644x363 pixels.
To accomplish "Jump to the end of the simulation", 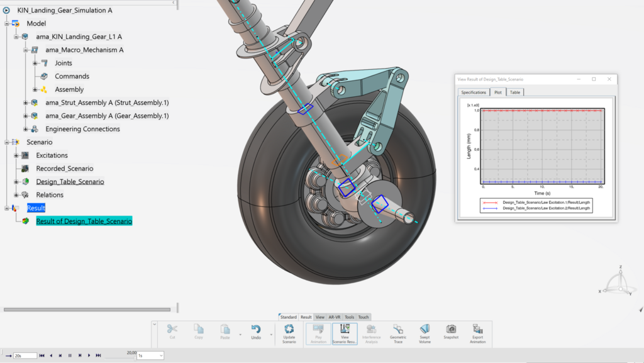I will (x=99, y=355).
